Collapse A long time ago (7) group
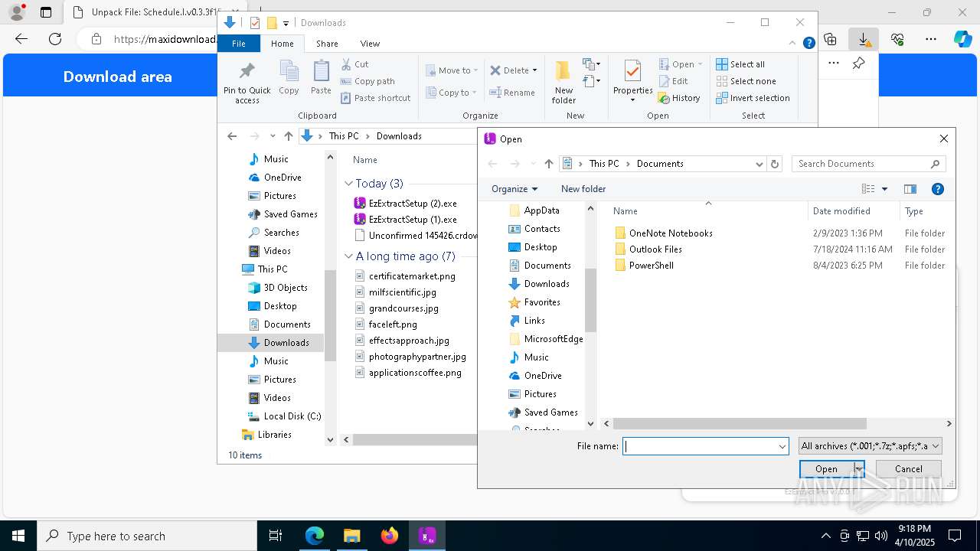This screenshot has width=980, height=551. click(349, 256)
